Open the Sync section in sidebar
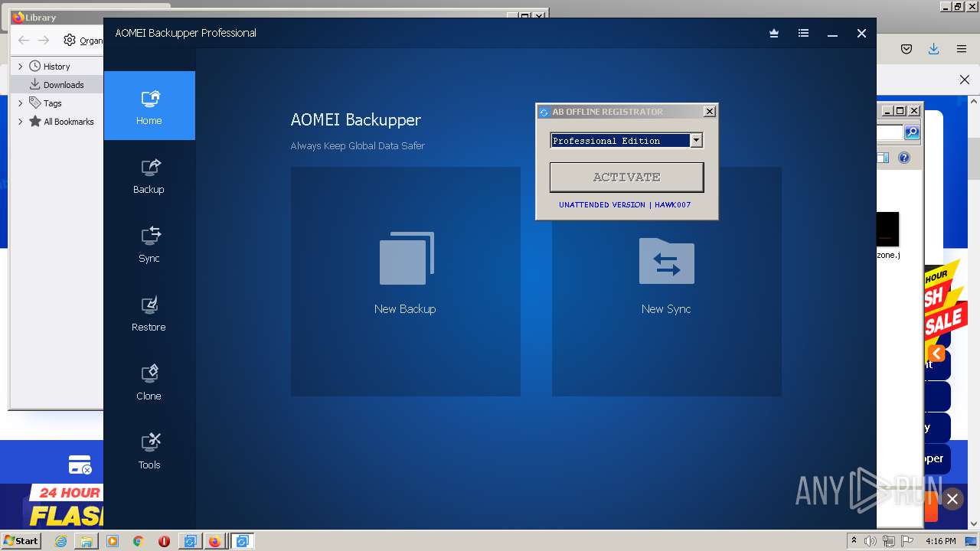 pos(149,244)
